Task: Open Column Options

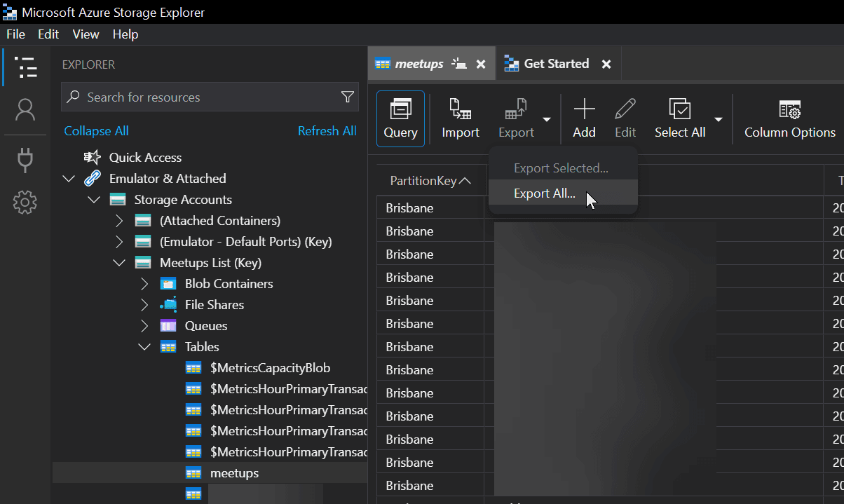Action: tap(790, 118)
